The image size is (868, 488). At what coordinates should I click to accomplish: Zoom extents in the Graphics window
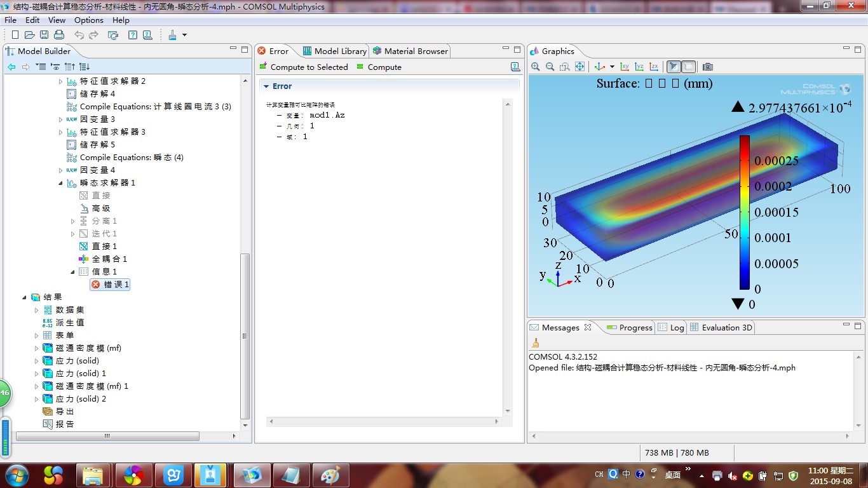[x=580, y=67]
